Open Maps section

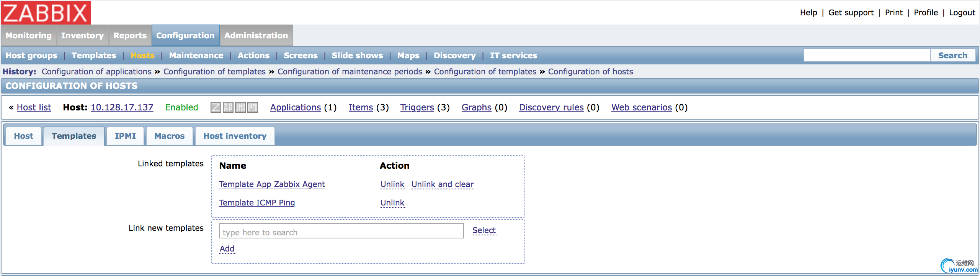coord(408,56)
